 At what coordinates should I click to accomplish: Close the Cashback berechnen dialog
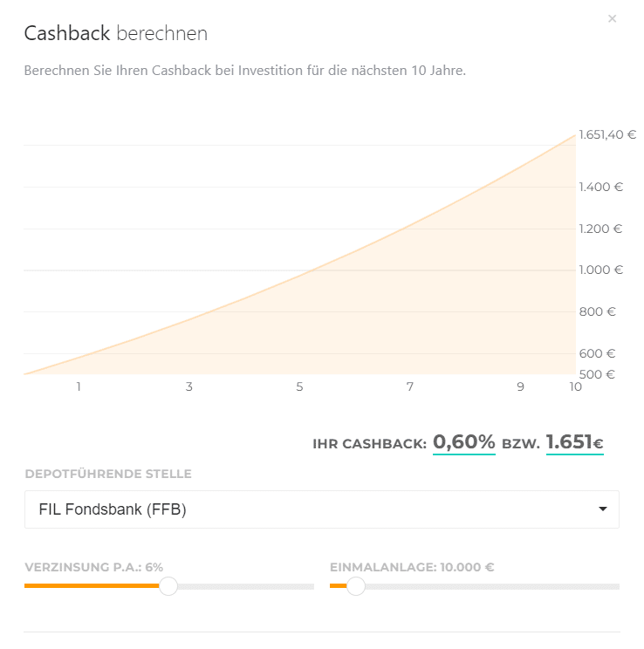click(612, 18)
